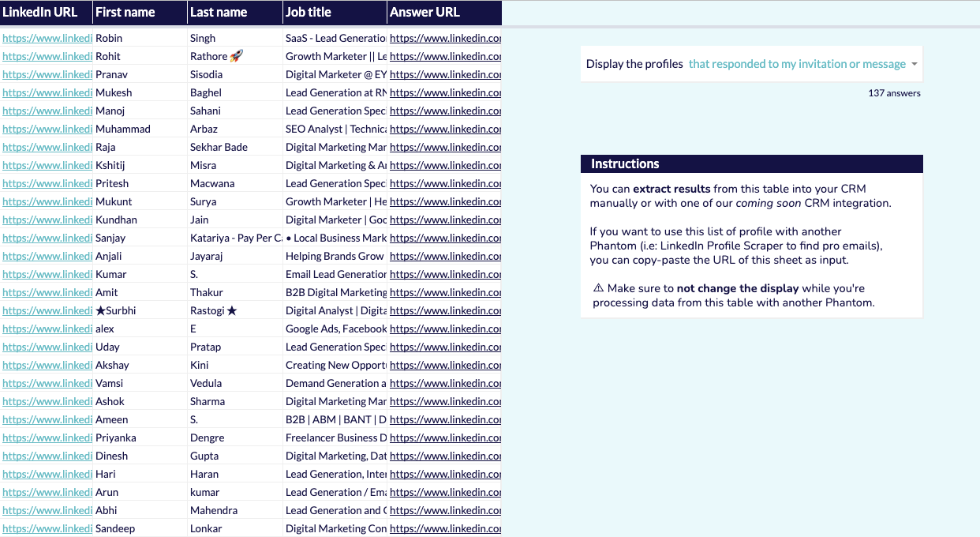Select the first name cell 'Kshitij'
This screenshot has height=537, width=980.
coord(140,165)
